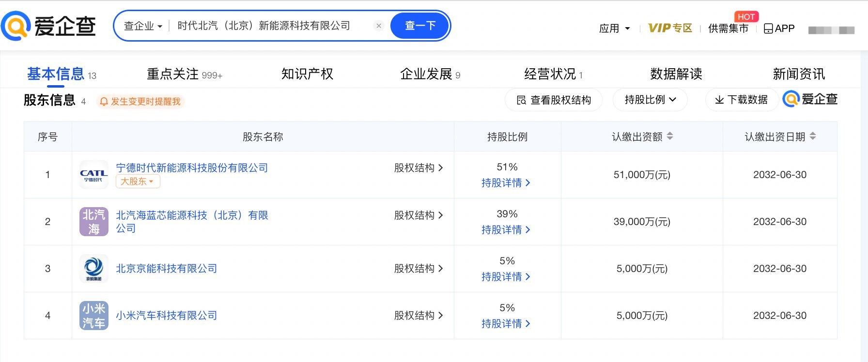This screenshot has width=868, height=362.
Task: Expand the 大股东 tag dropdown
Action: pyautogui.click(x=138, y=181)
